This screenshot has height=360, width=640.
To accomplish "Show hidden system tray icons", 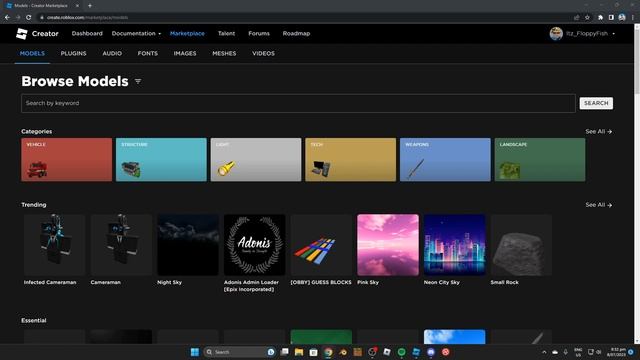I will 544,352.
